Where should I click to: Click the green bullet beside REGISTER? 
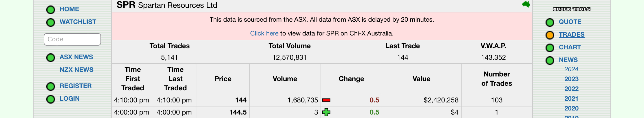[51, 87]
